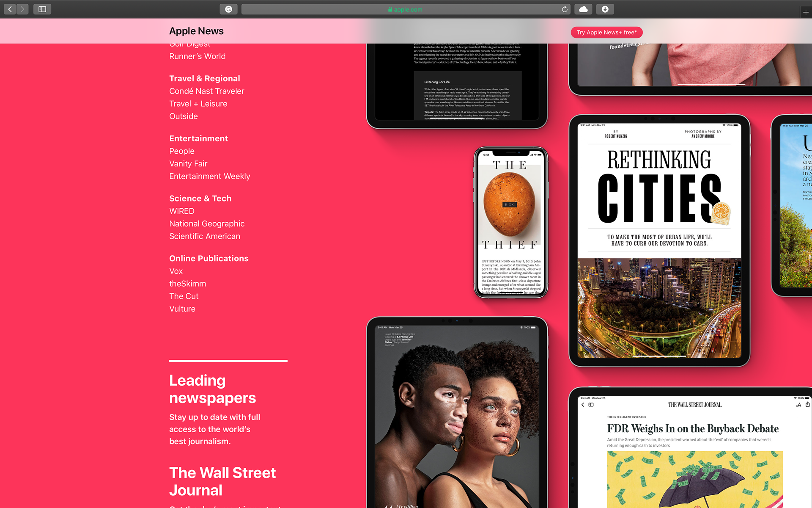Select 'Stay up to date' paragraph text
Viewport: 812px width, 508px height.
click(214, 429)
